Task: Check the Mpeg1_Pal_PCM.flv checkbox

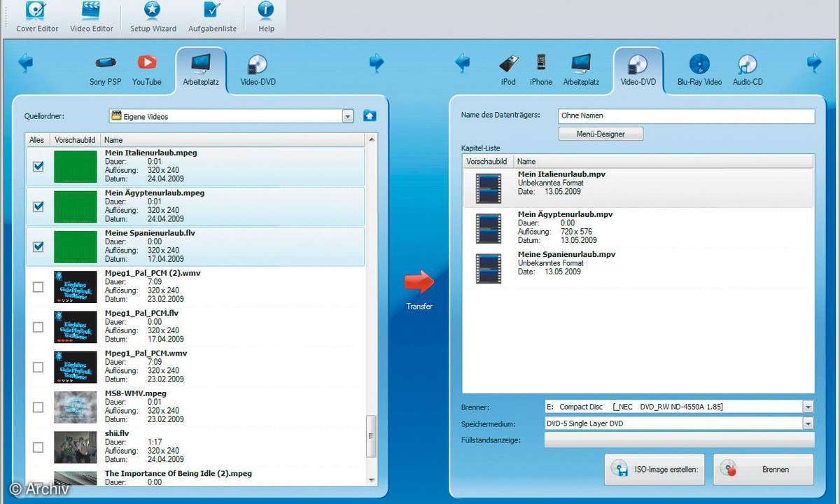Action: (x=38, y=327)
